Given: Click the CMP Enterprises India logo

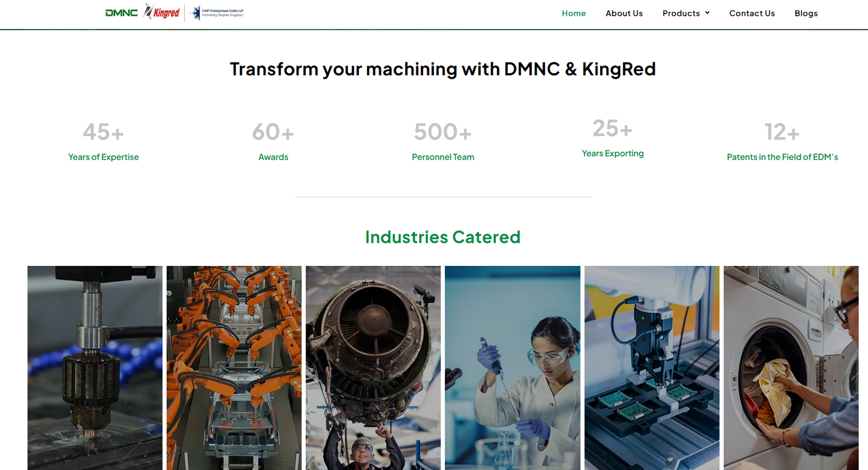Looking at the screenshot, I should coord(218,13).
